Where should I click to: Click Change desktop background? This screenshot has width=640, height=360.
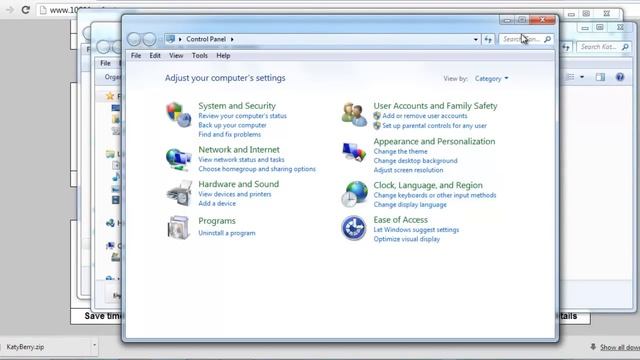(x=415, y=161)
